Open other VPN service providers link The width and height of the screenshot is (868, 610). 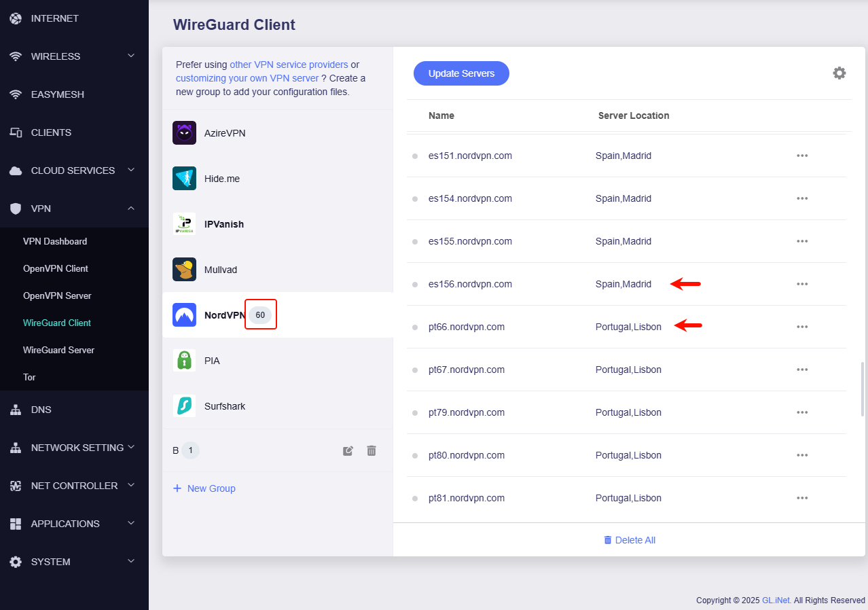click(x=289, y=65)
